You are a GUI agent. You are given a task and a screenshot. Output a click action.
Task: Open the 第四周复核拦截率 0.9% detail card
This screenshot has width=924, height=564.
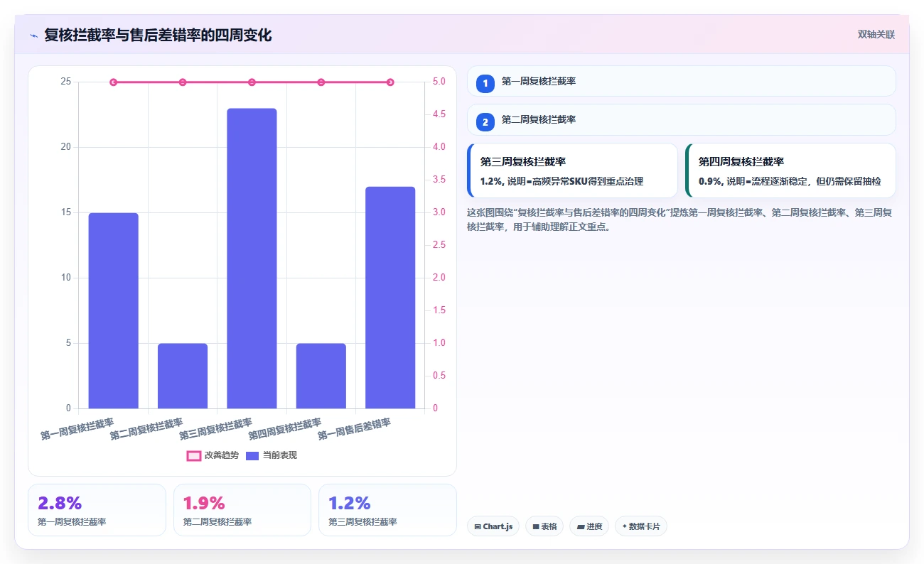pos(790,170)
